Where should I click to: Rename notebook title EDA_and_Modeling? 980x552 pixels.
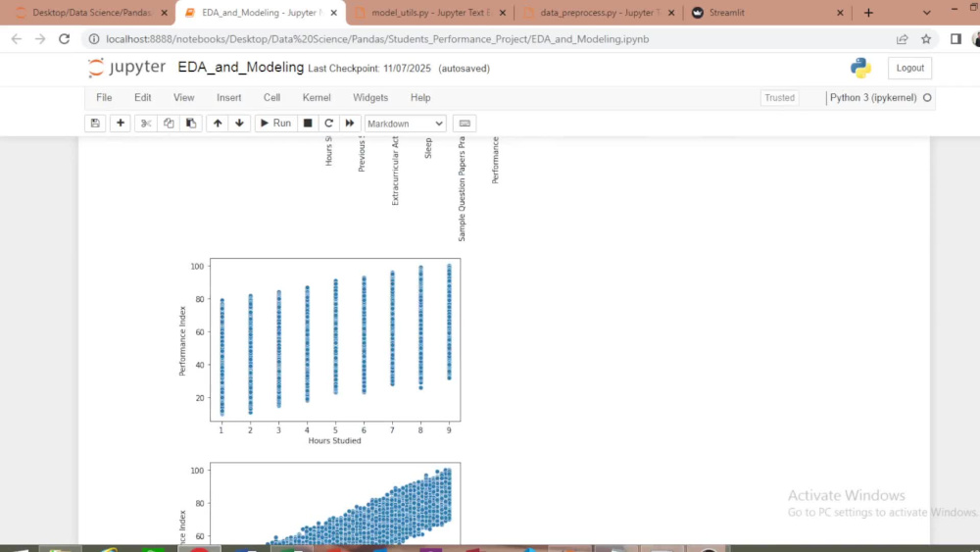tap(241, 67)
